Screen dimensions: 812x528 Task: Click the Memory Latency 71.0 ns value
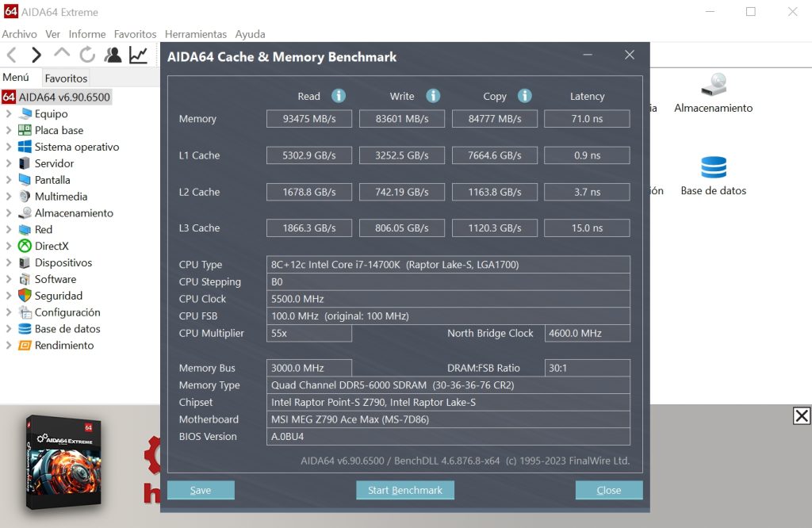point(588,119)
